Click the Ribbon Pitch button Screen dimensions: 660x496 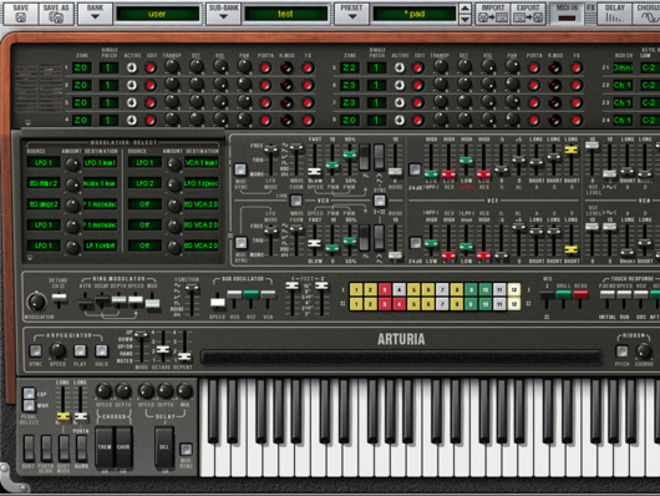pos(622,351)
